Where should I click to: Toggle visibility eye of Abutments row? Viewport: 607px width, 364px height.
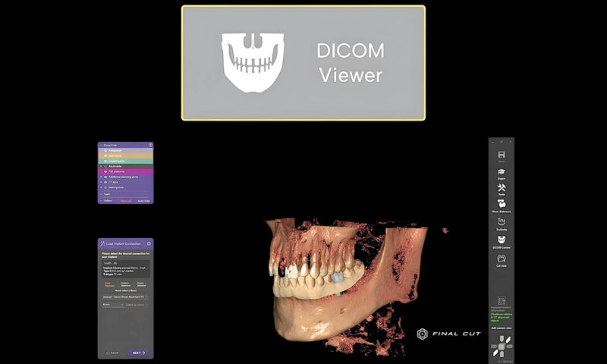[105, 166]
